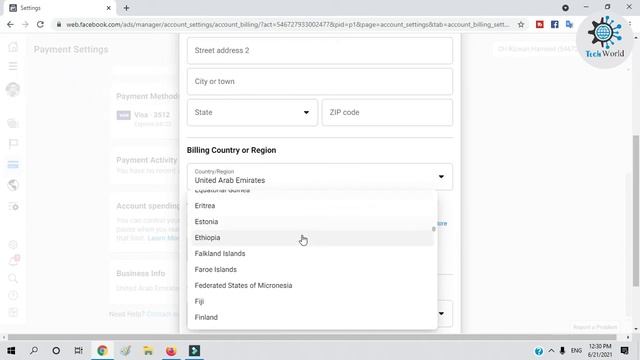Open the action center notifications
Viewport: 640px width, 360px height.
pos(624,351)
